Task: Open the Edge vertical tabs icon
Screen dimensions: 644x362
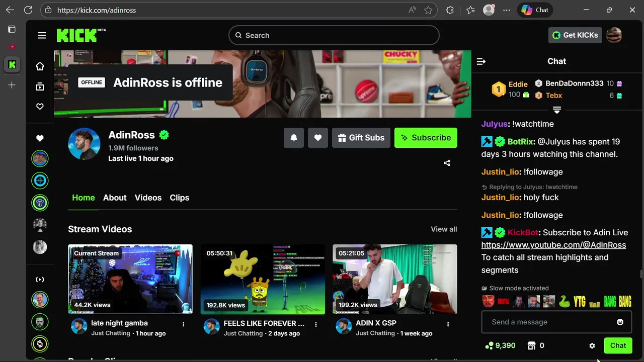Action: (x=12, y=29)
